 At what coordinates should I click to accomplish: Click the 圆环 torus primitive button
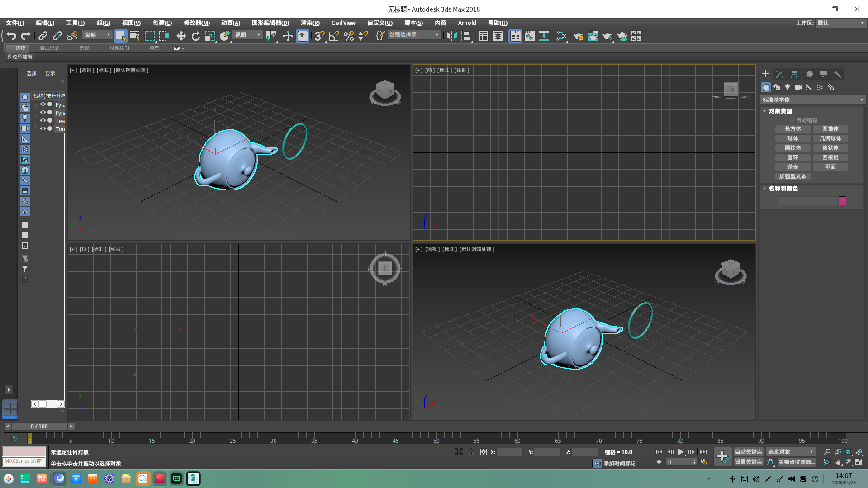792,157
